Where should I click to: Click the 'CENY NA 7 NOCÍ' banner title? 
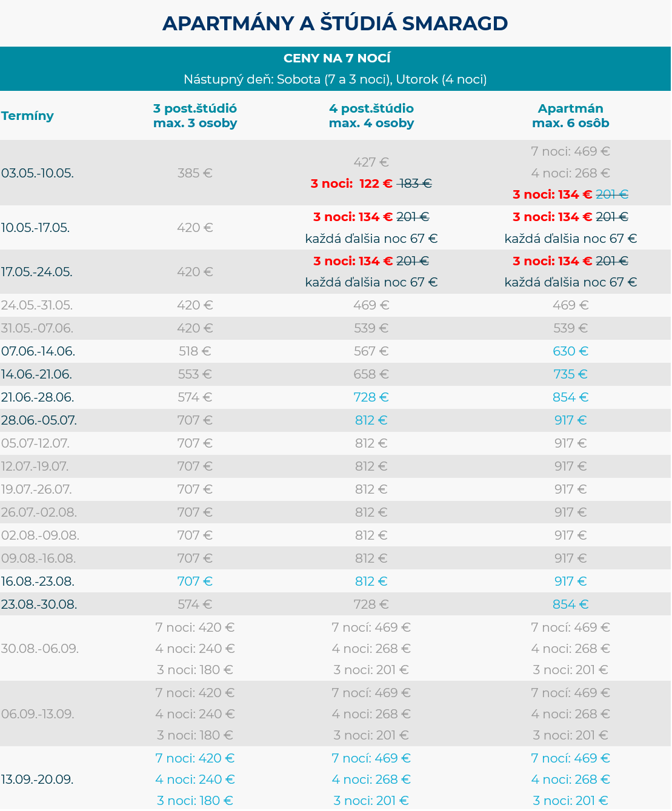(336, 59)
